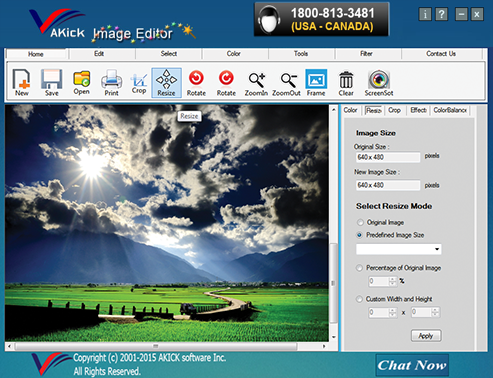Zoom out using ZoomOut magnifier
Viewport: 493px width, 378px height.
click(x=286, y=83)
